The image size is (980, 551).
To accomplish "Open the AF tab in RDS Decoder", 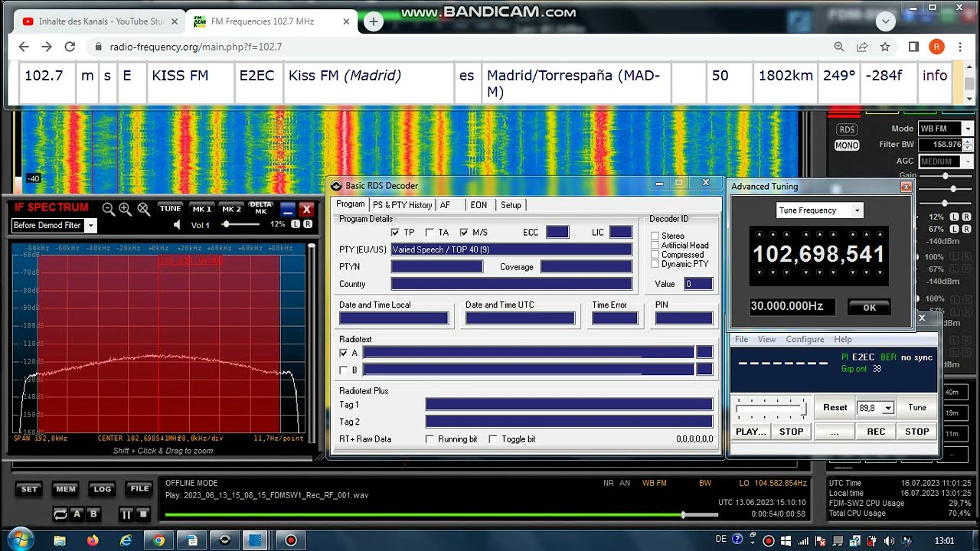I will click(x=445, y=205).
